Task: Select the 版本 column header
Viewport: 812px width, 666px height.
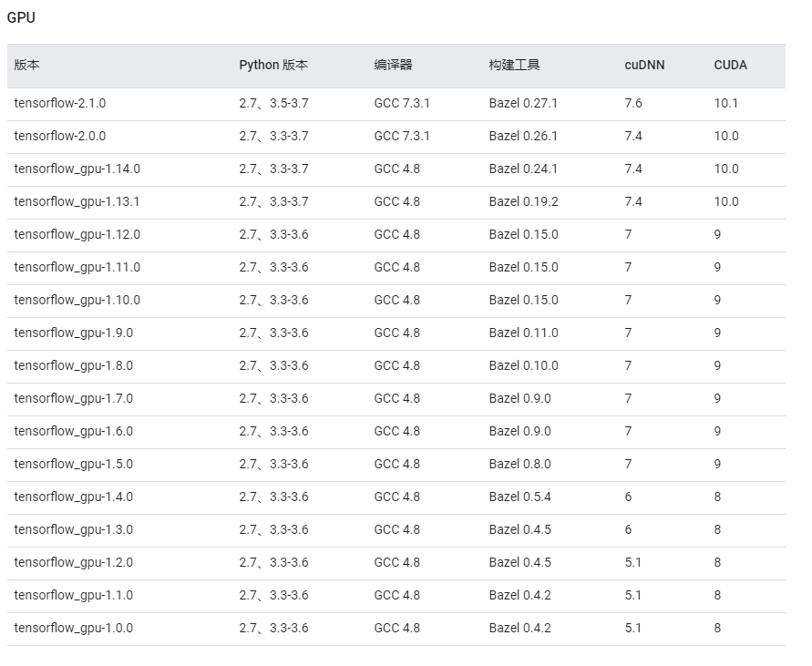Action: click(27, 65)
